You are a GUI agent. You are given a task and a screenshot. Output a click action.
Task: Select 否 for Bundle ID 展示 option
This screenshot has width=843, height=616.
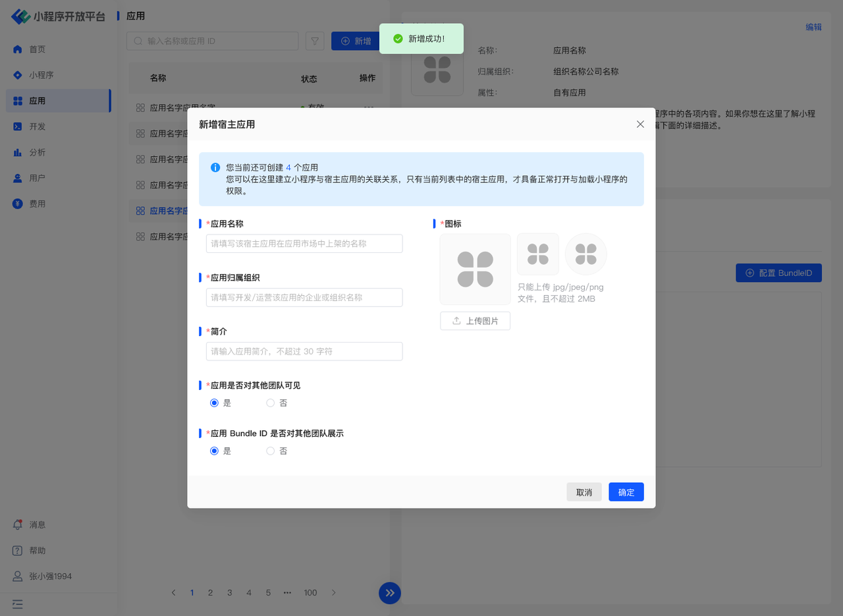click(x=271, y=451)
